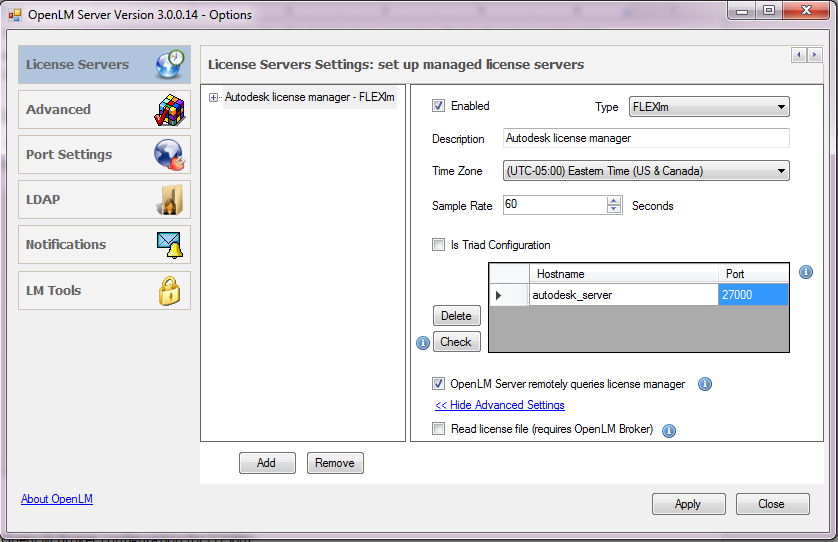Uncheck the Enabled checkbox
The height and width of the screenshot is (542, 838).
pyautogui.click(x=438, y=106)
